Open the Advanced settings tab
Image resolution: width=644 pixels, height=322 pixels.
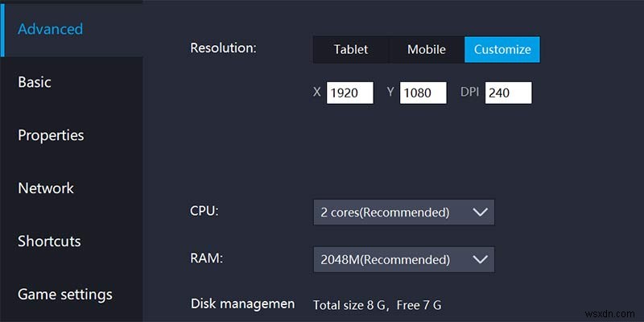[x=51, y=29]
